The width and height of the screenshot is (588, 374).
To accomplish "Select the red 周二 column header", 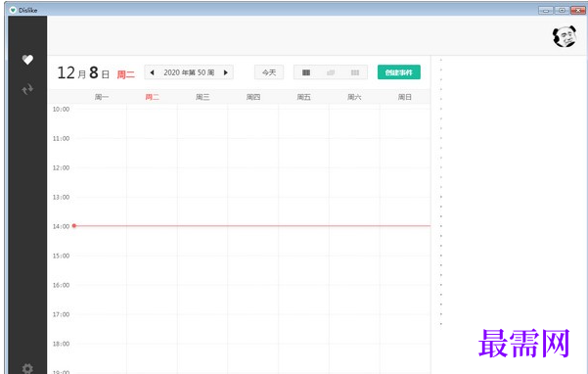I will (153, 97).
